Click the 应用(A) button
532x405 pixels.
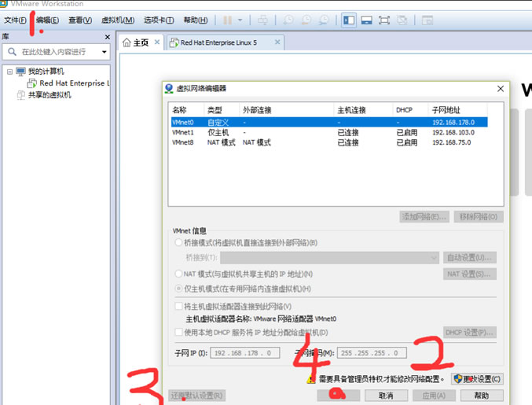pos(434,396)
